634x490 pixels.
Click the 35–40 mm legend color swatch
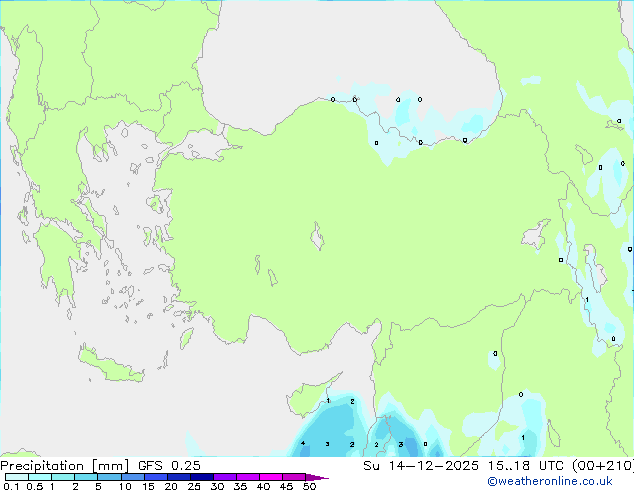(248, 477)
